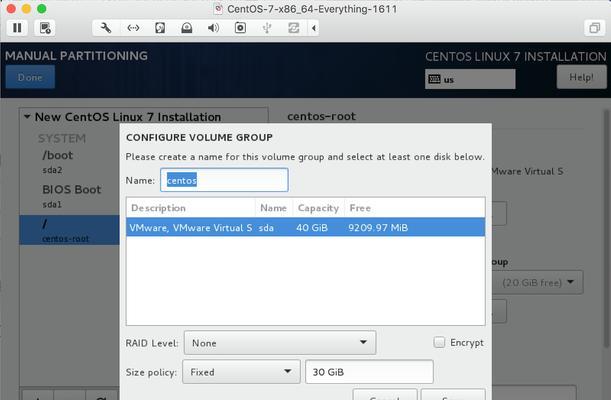Collapse the toolbar with left arrow
Image resolution: width=611 pixels, height=400 pixels.
pyautogui.click(x=314, y=28)
